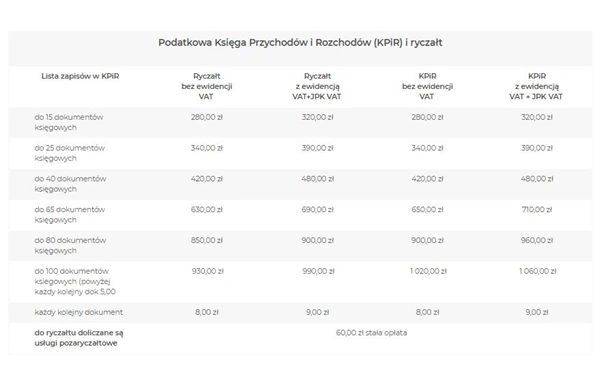602x375 pixels.
Task: Click the bold 'do ryczałtu doliczane są usługi pozaryczałtowe' label
Action: (x=79, y=338)
